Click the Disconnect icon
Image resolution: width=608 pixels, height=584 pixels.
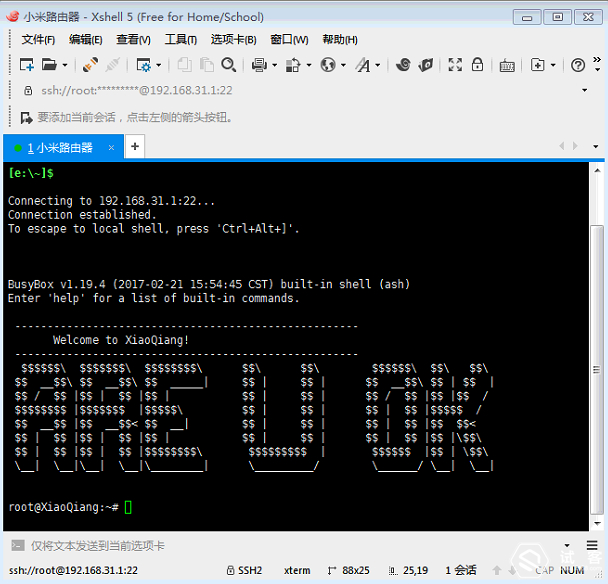pyautogui.click(x=113, y=65)
